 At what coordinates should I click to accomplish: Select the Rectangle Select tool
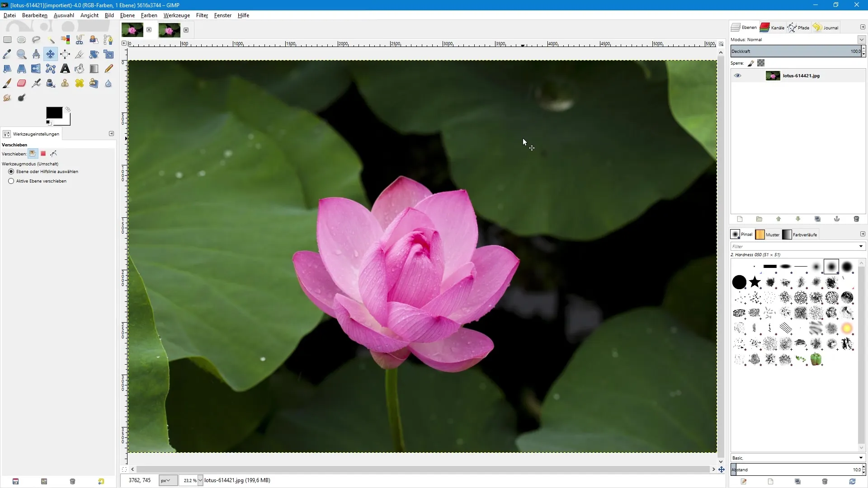7,40
